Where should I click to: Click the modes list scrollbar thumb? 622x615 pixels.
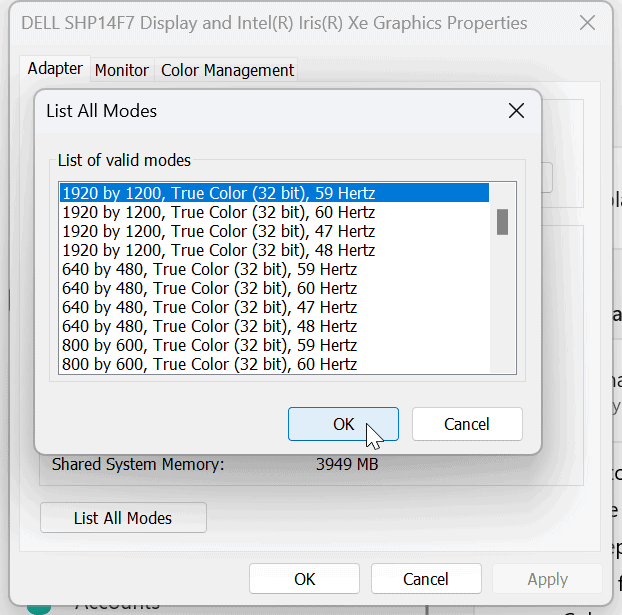pyautogui.click(x=503, y=221)
